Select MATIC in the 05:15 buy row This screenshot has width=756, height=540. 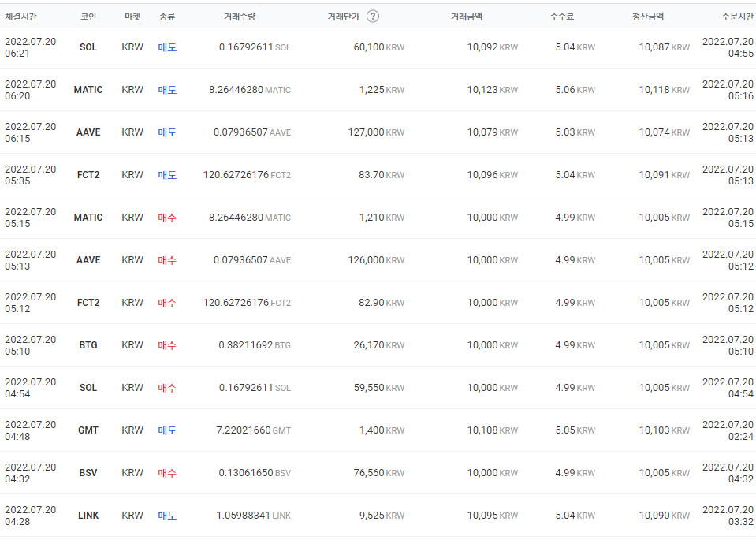tap(88, 218)
